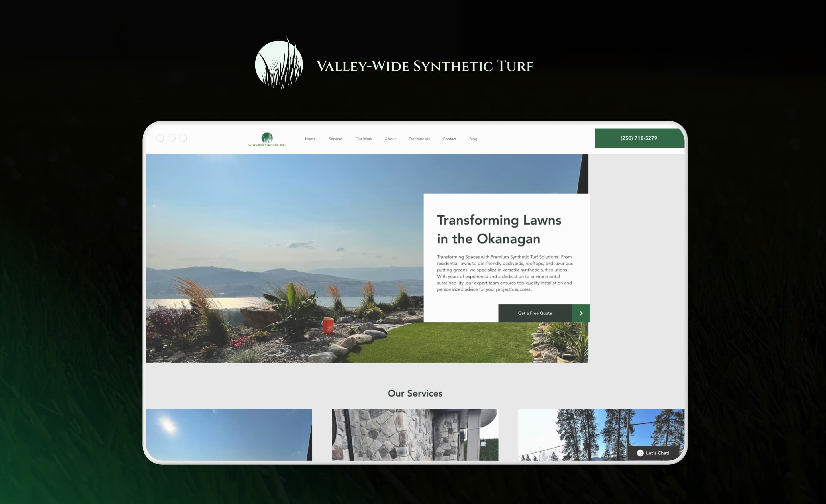The height and width of the screenshot is (504, 826).
Task: Click the (250) 718-5279 phone button
Action: (x=639, y=138)
